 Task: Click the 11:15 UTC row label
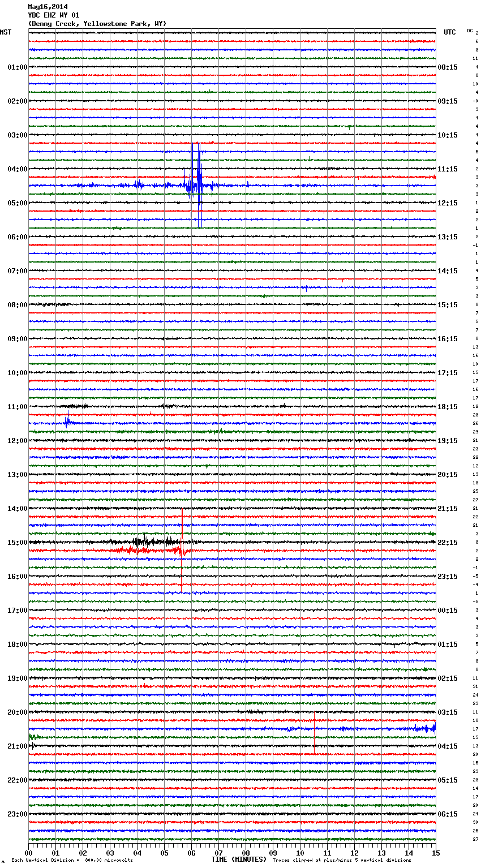click(448, 169)
